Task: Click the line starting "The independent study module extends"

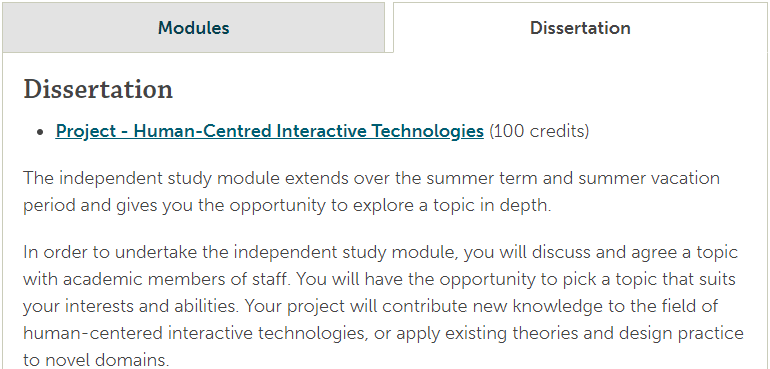Action: [x=371, y=178]
